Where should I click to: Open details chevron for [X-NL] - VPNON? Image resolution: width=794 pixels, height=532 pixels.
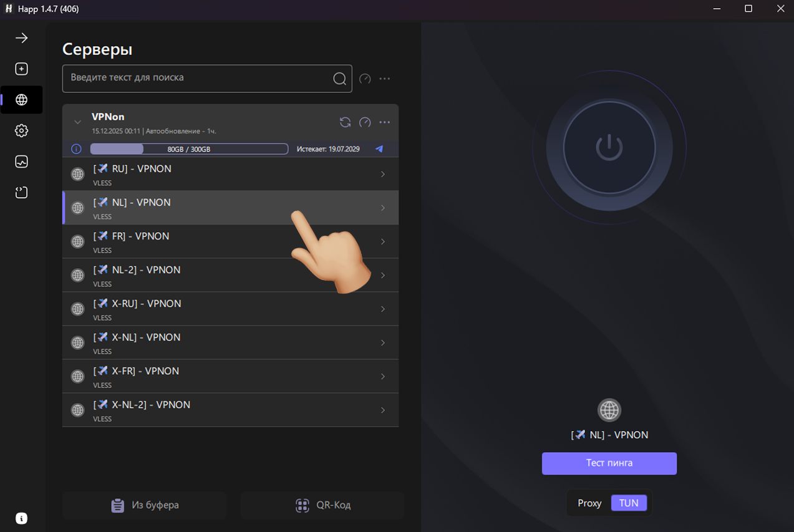(383, 342)
